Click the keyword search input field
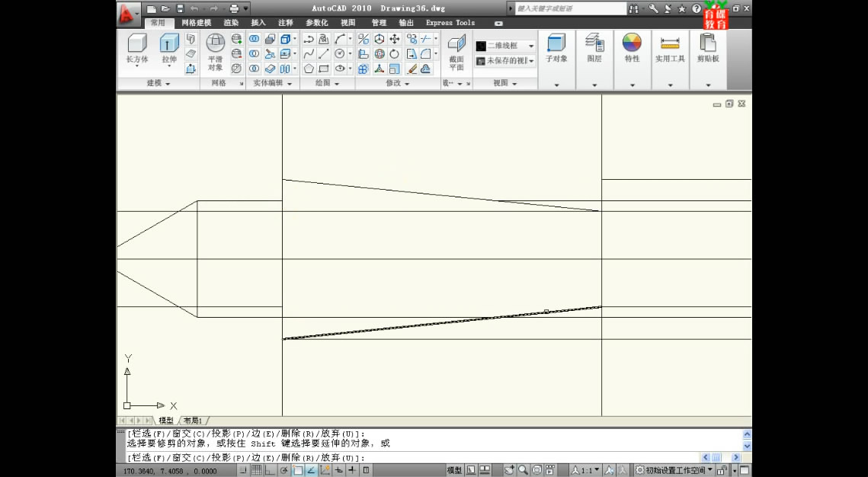This screenshot has width=868, height=477. (x=572, y=8)
